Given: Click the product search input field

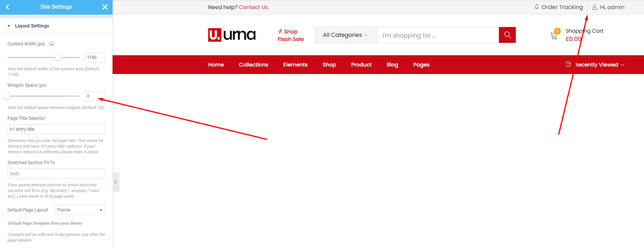Looking at the screenshot, I should (x=438, y=35).
